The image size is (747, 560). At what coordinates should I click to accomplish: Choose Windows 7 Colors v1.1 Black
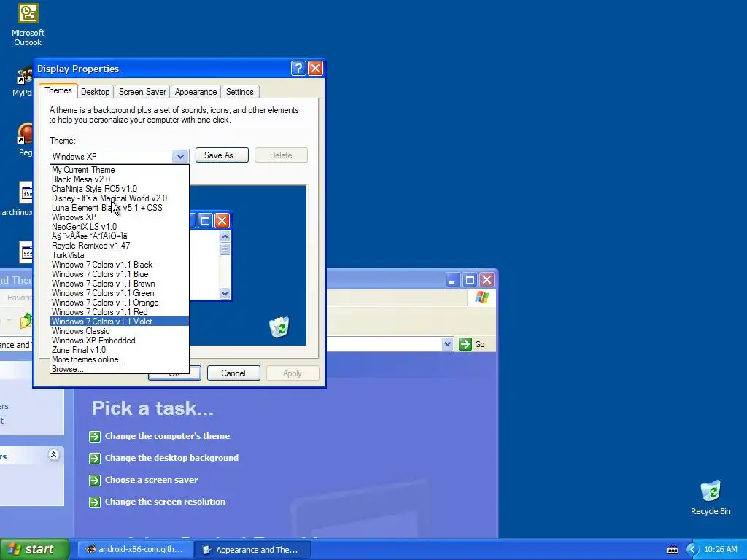click(120, 265)
